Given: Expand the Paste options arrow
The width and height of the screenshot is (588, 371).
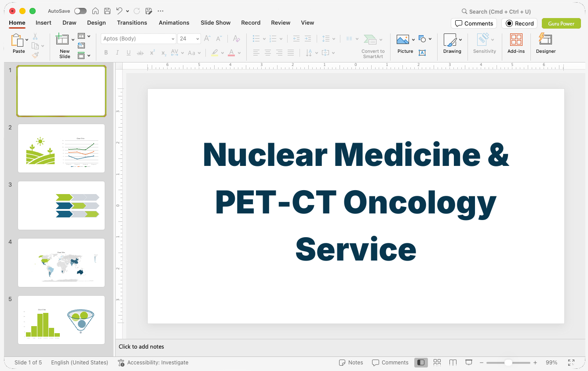Looking at the screenshot, I should click(x=27, y=40).
